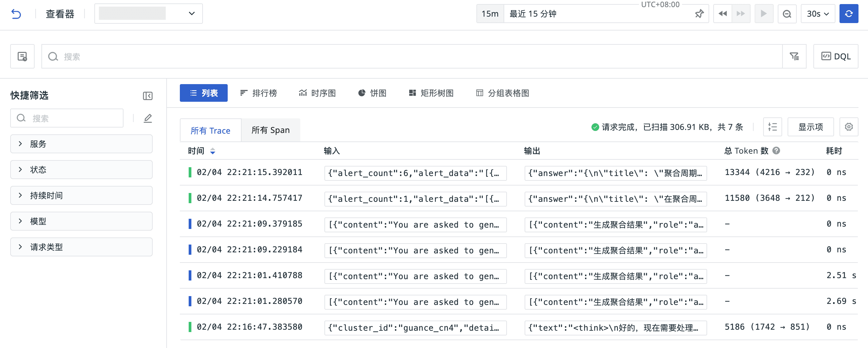Viewport: 868px width, 348px height.
Task: Click the blue refresh button
Action: [x=848, y=14]
